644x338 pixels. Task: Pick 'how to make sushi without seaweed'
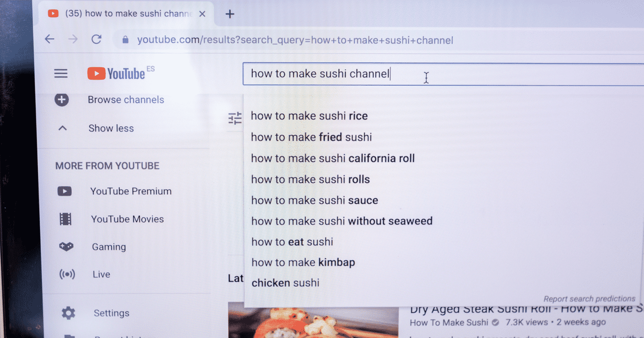[342, 221]
